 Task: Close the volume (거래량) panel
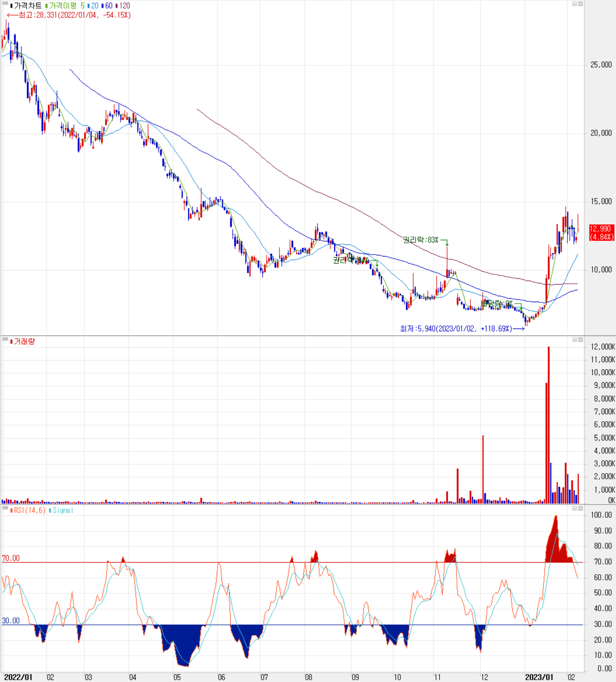tap(580, 339)
